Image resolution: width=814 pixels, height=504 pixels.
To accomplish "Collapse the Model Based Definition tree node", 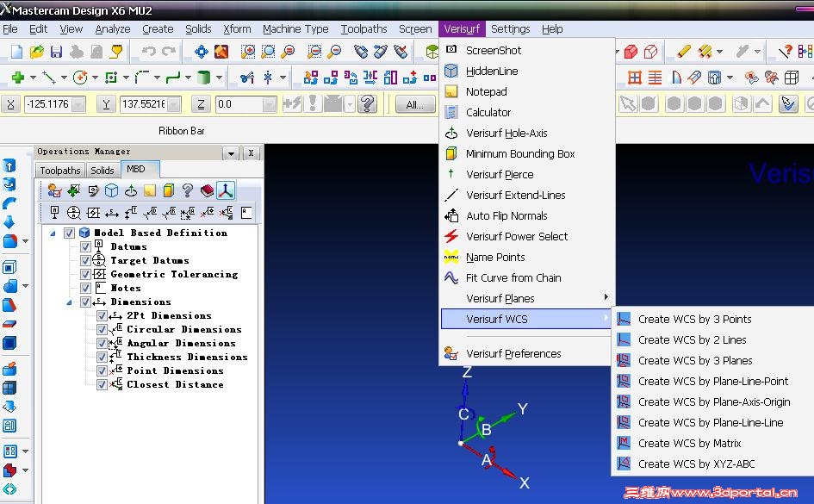I will (53, 233).
